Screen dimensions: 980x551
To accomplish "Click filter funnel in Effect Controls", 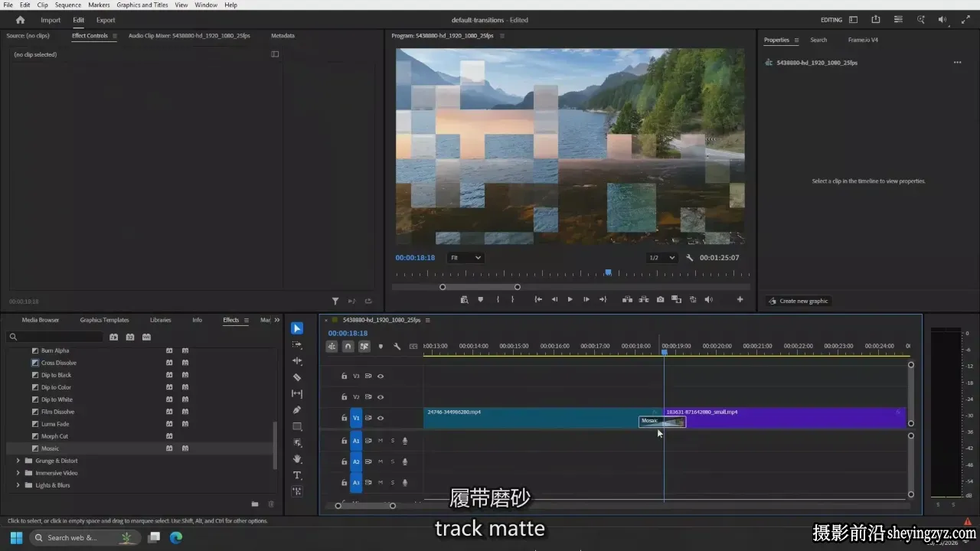I will [335, 302].
